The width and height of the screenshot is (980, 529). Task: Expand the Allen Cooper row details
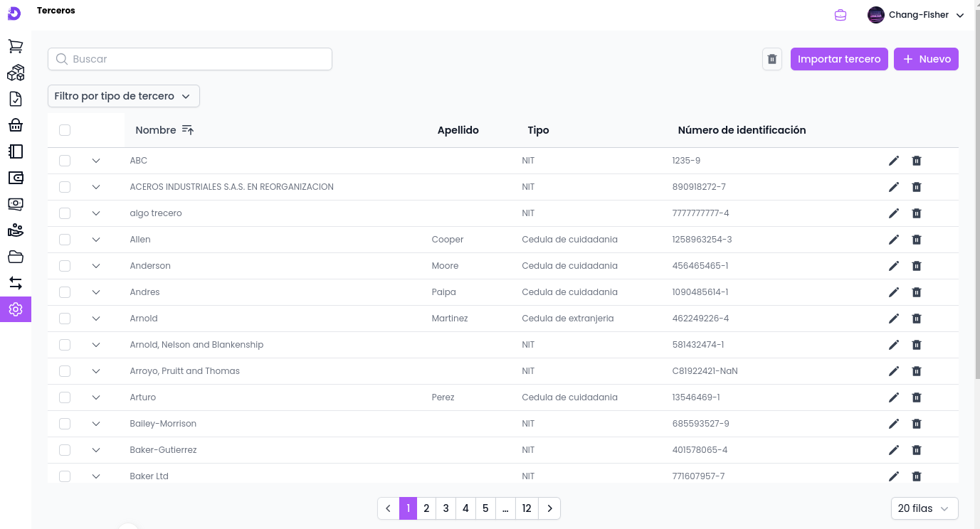tap(96, 240)
